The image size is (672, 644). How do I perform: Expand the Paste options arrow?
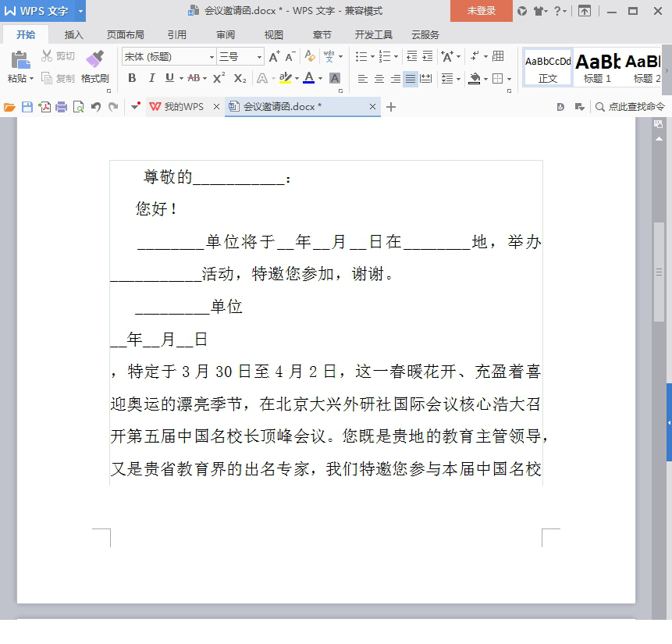pyautogui.click(x=31, y=79)
